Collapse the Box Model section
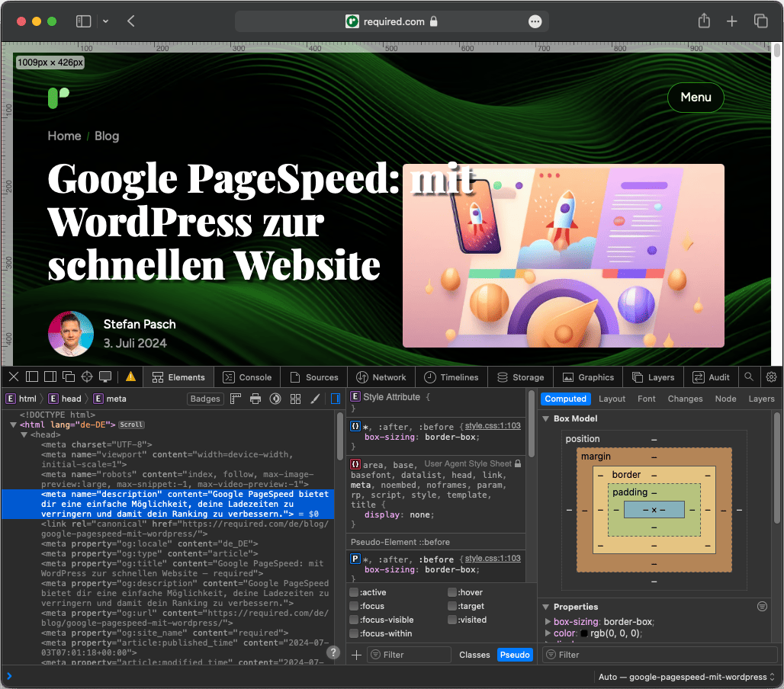 [545, 418]
